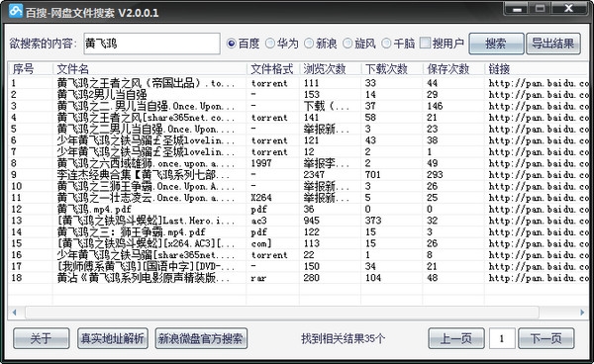This screenshot has height=364, width=594.
Task: Click the 新浪微盘官方搜索 button
Action: (x=201, y=338)
